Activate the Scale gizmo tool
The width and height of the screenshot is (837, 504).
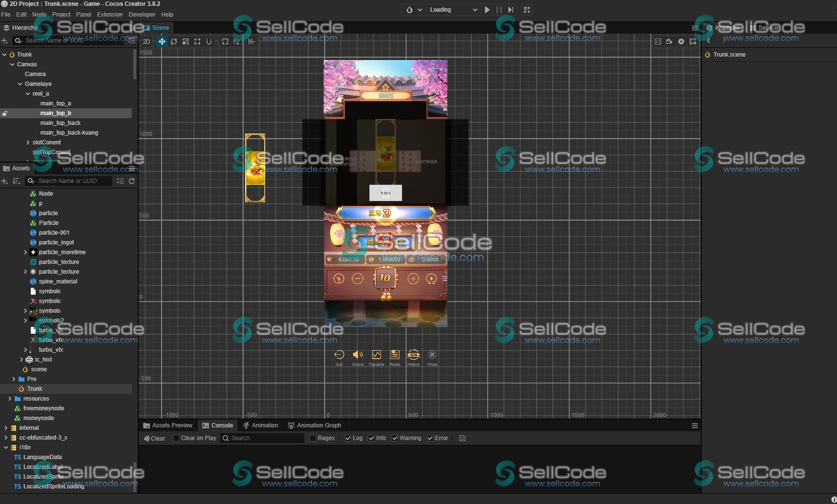click(186, 42)
